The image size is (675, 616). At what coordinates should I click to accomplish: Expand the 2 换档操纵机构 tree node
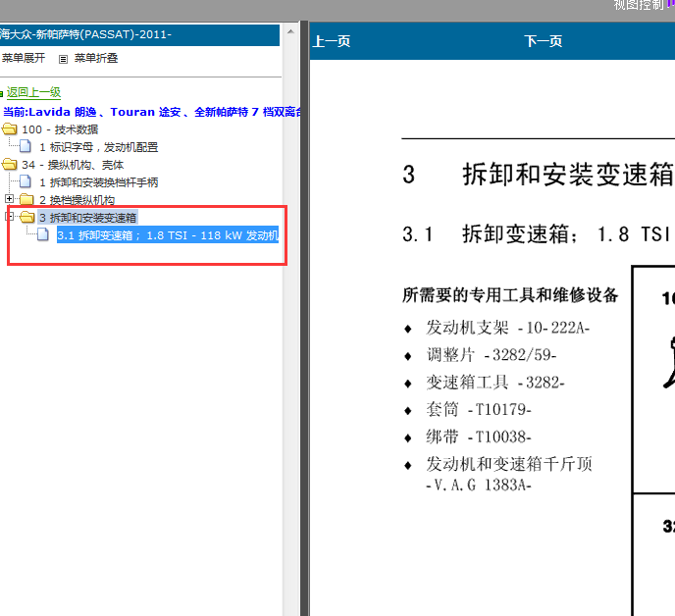(x=9, y=198)
